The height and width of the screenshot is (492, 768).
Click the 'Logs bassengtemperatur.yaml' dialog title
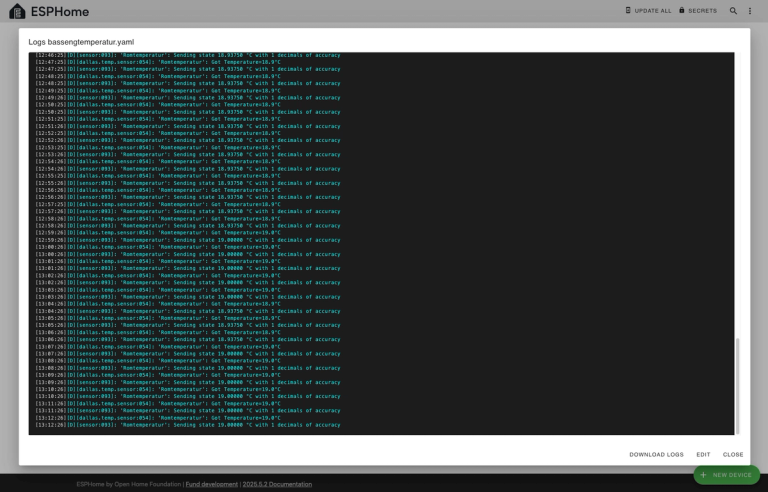coord(81,42)
